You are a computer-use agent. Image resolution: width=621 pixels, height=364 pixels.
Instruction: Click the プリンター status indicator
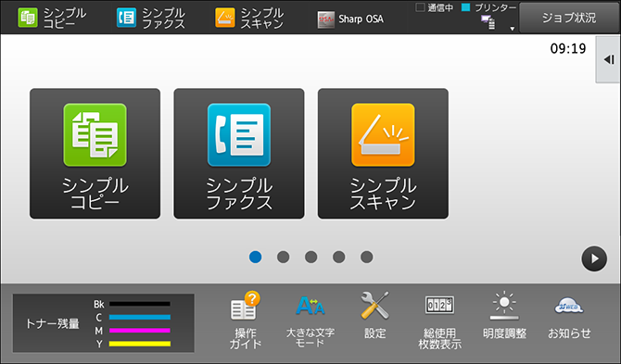[x=489, y=7]
